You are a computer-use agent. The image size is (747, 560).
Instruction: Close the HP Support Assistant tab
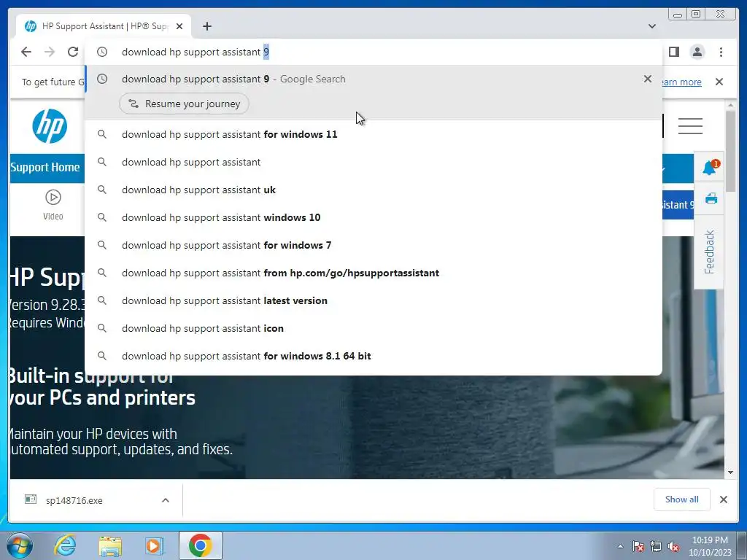(x=179, y=26)
